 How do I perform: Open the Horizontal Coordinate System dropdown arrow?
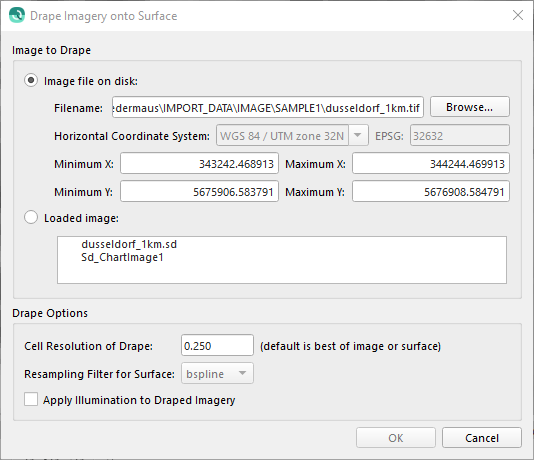click(358, 136)
